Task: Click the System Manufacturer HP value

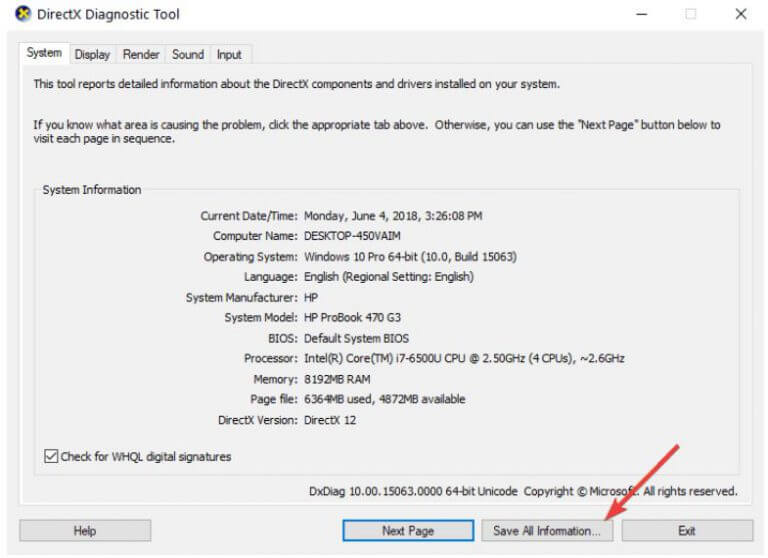Action: point(311,298)
